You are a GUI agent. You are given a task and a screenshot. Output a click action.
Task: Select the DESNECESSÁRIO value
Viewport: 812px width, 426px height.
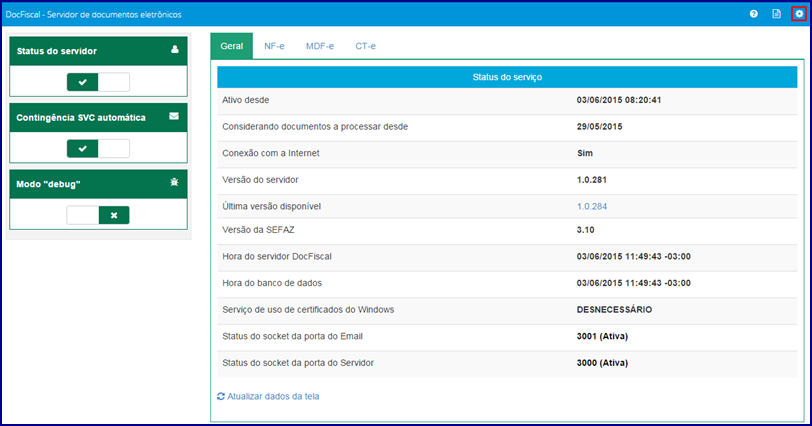coord(614,310)
